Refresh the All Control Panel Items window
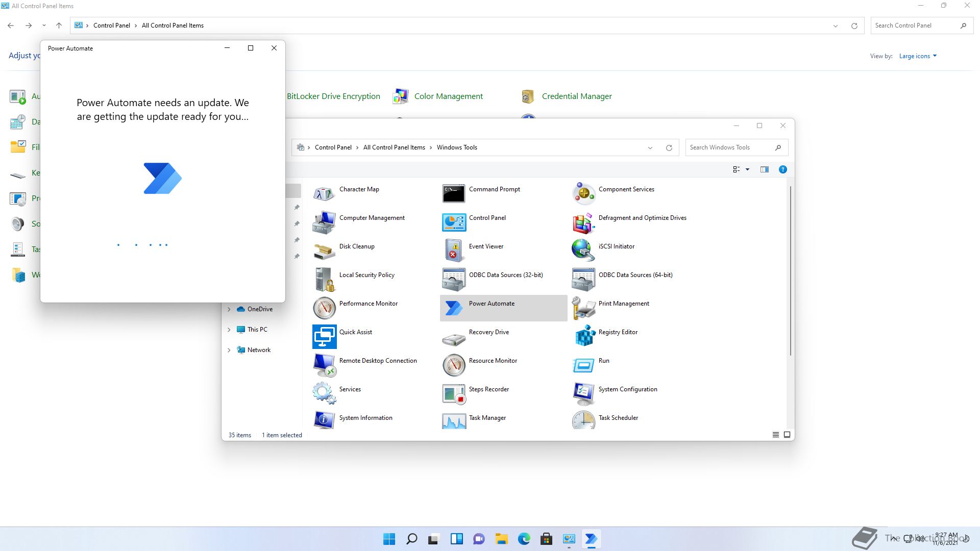The width and height of the screenshot is (980, 551). (854, 26)
